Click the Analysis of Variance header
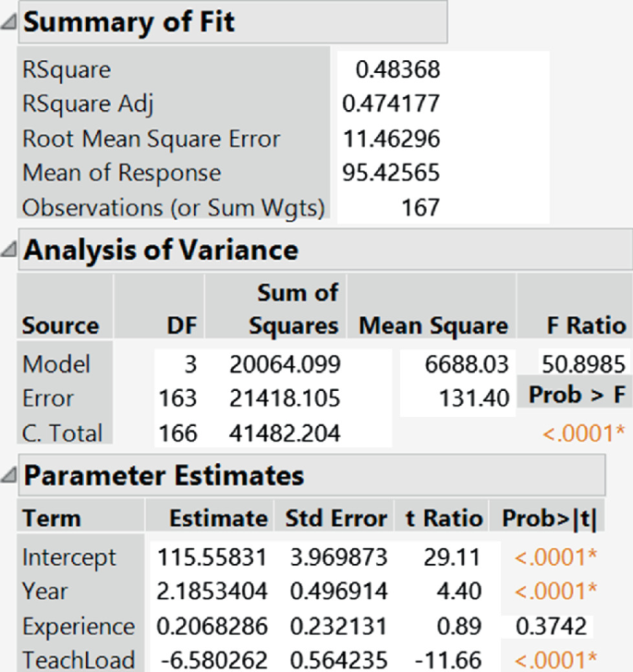 [325, 250]
